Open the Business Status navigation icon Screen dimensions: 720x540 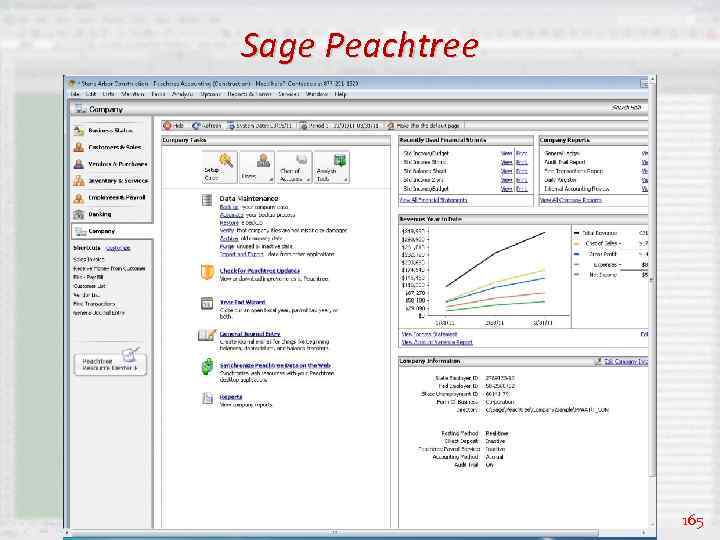[x=79, y=131]
